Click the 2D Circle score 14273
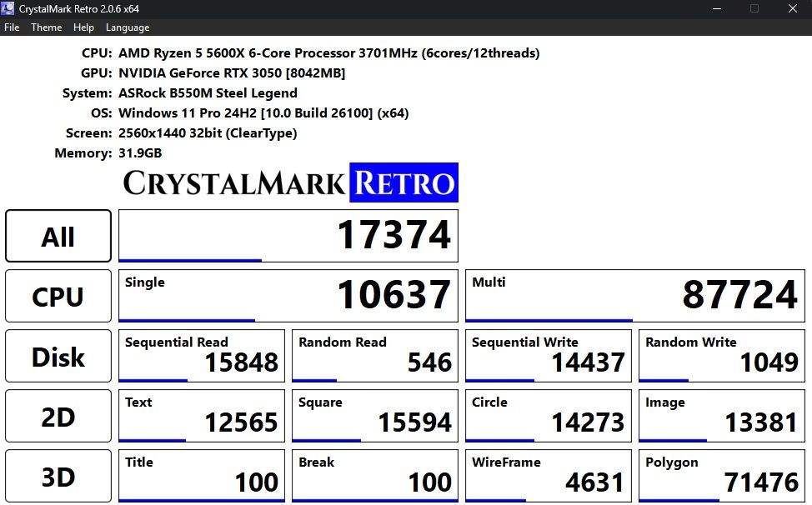The height and width of the screenshot is (505, 812). click(x=549, y=416)
